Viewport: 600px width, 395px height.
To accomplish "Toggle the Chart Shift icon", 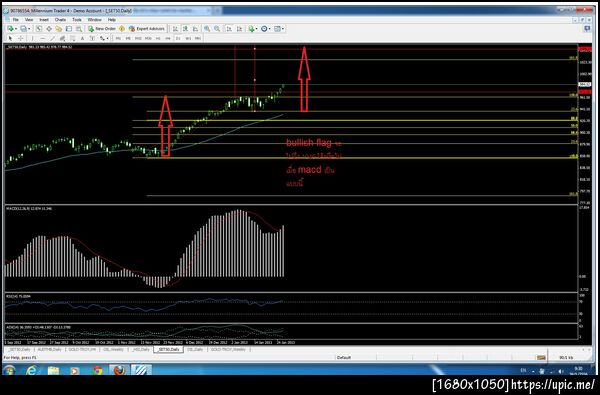I will (239, 29).
